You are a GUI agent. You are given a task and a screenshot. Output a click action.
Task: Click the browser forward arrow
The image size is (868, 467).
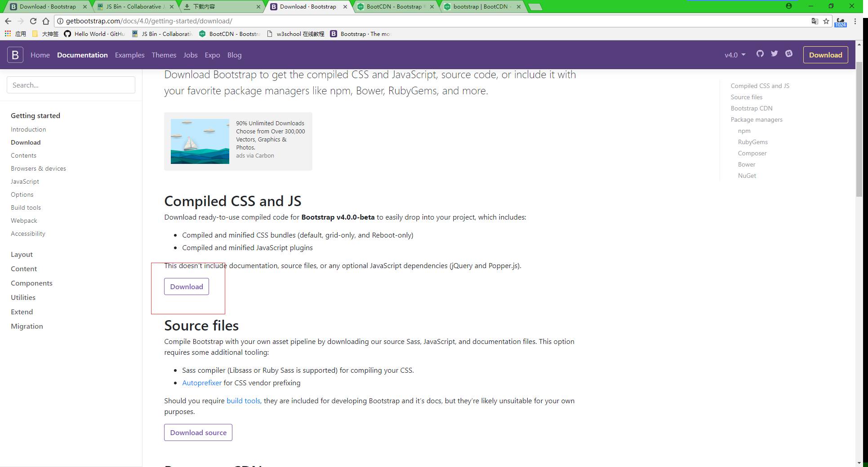point(20,21)
